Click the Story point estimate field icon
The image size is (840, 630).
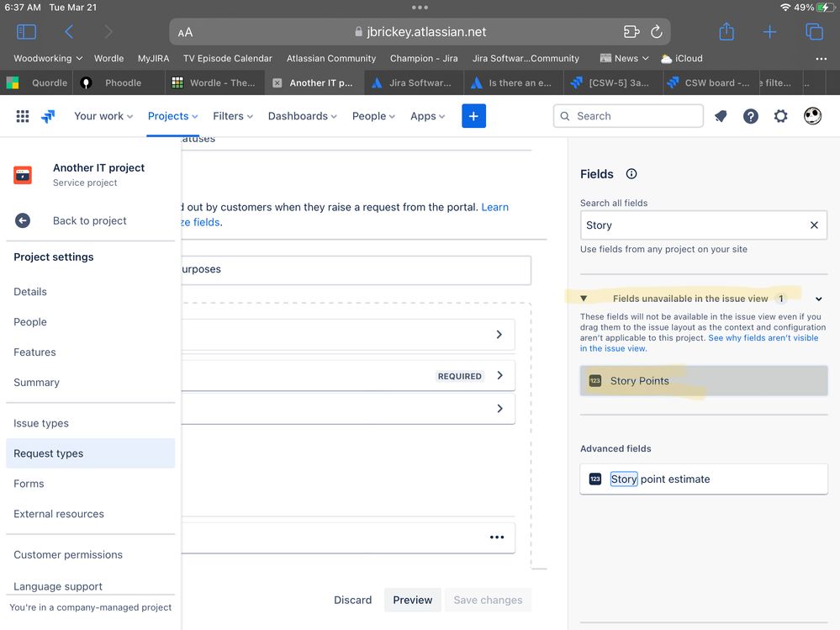click(595, 479)
